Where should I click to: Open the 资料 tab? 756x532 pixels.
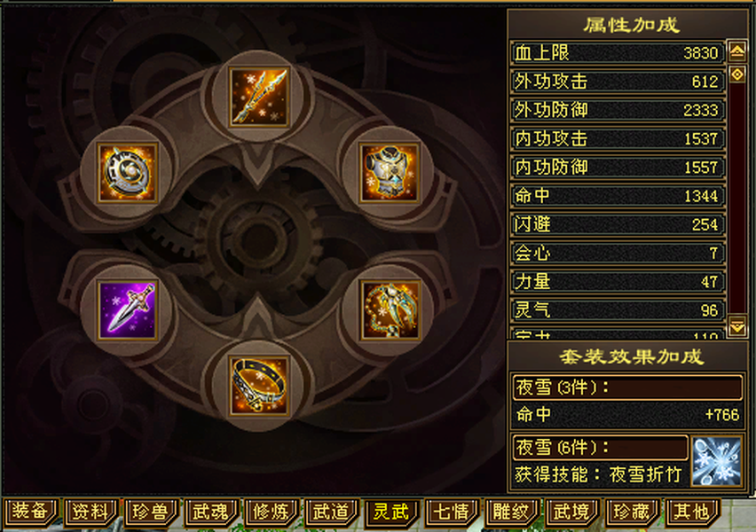click(91, 512)
